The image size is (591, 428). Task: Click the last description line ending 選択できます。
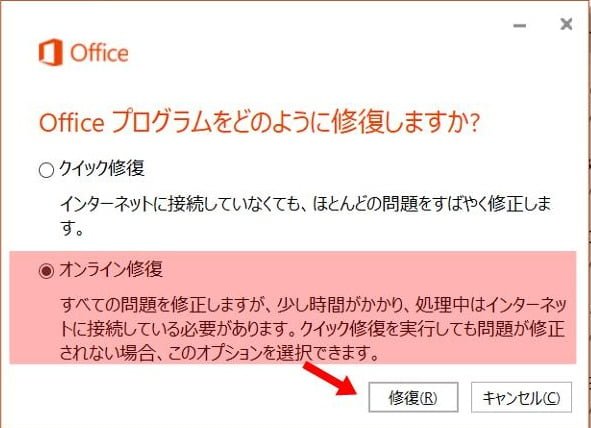(219, 353)
